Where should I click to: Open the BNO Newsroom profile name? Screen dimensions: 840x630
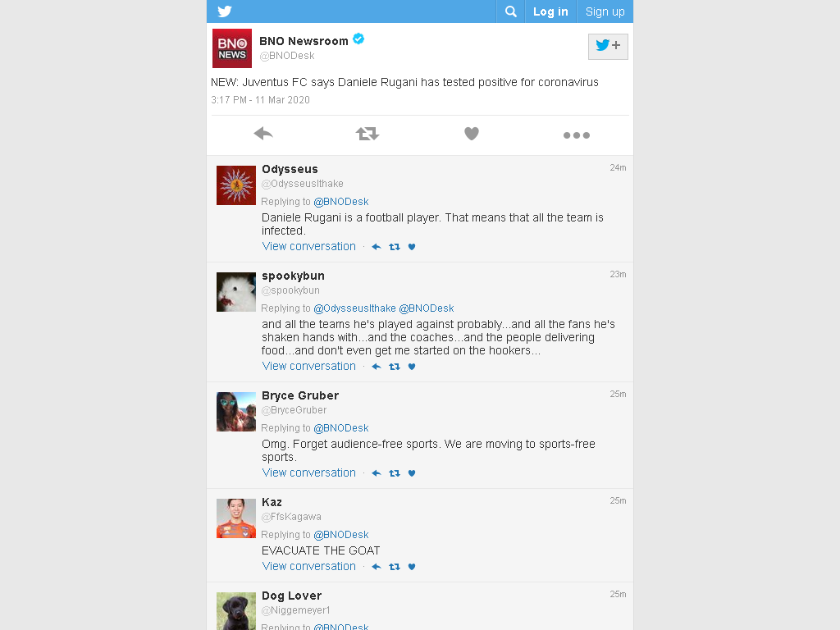(x=304, y=41)
